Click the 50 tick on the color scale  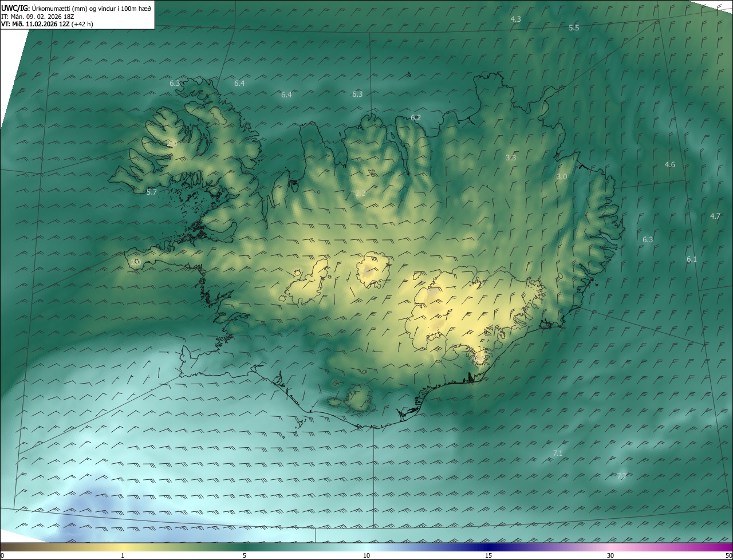[728, 555]
